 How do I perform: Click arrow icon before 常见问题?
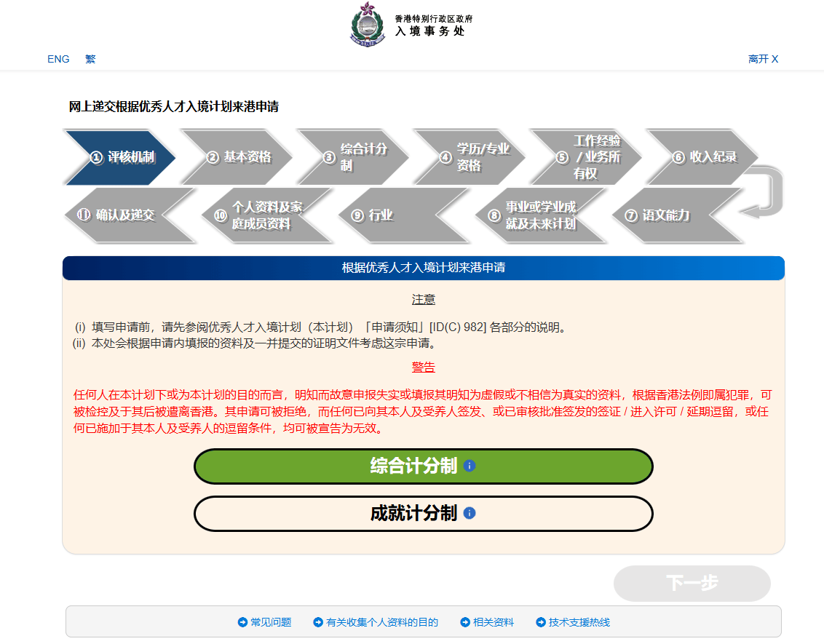pos(242,622)
